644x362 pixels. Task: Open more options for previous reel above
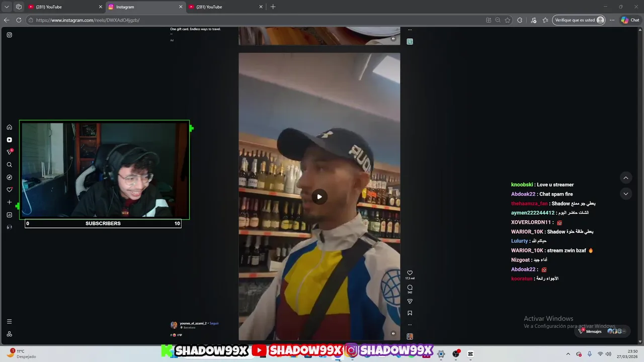[x=410, y=30]
